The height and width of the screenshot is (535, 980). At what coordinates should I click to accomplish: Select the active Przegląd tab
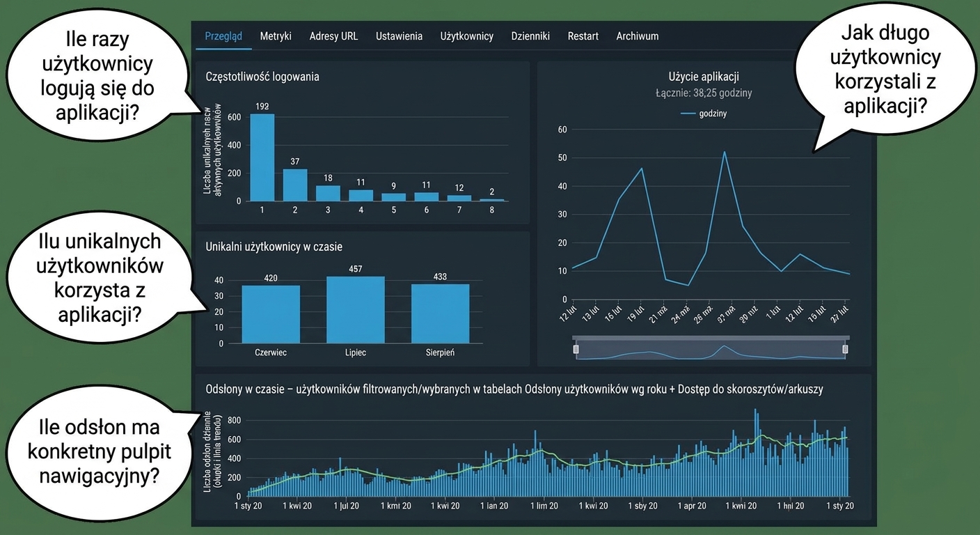[223, 36]
